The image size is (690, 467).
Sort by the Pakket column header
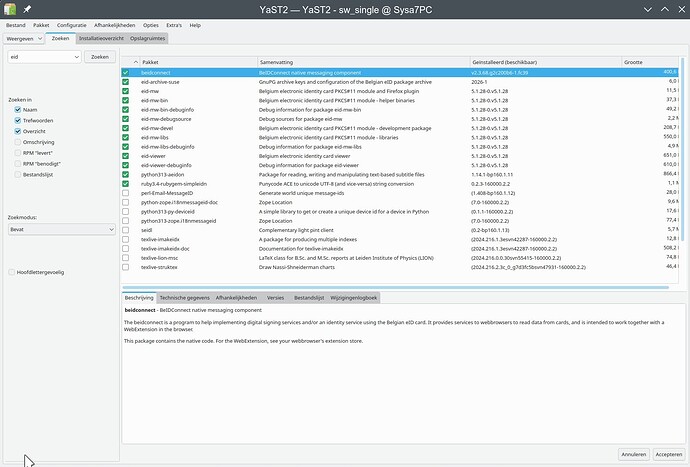[x=198, y=62]
